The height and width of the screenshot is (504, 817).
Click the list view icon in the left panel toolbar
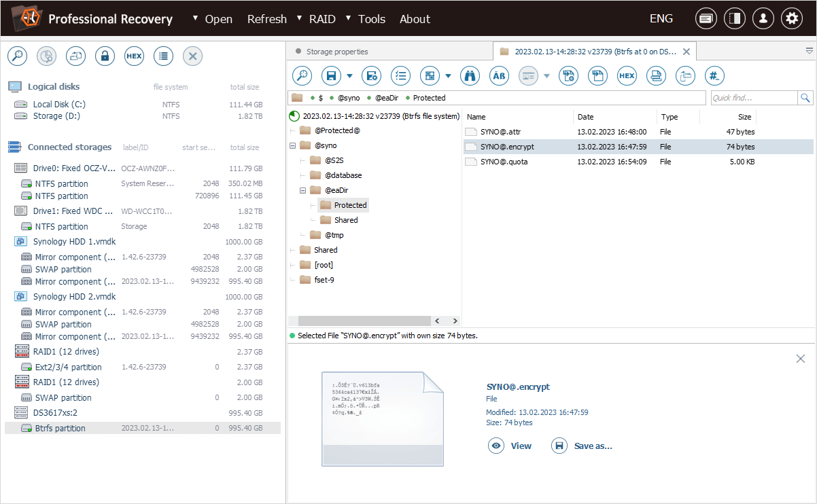coord(163,56)
